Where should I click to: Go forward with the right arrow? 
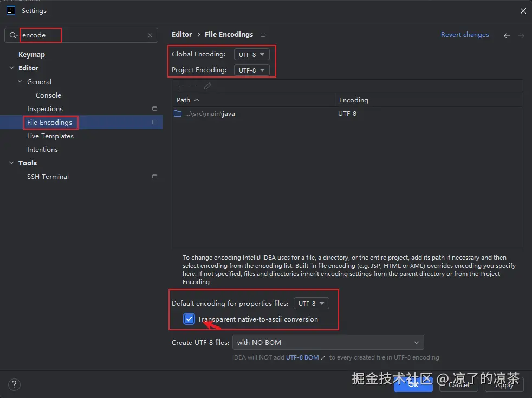[x=521, y=36]
